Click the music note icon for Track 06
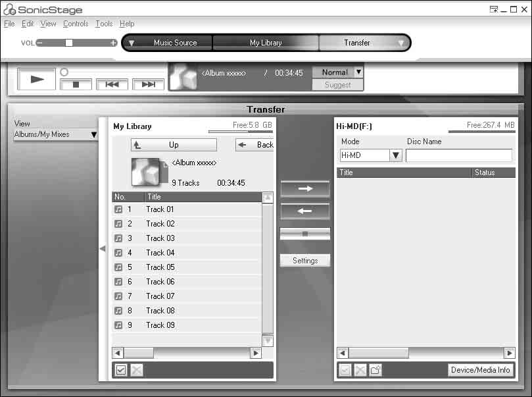532x397 pixels. (x=118, y=282)
